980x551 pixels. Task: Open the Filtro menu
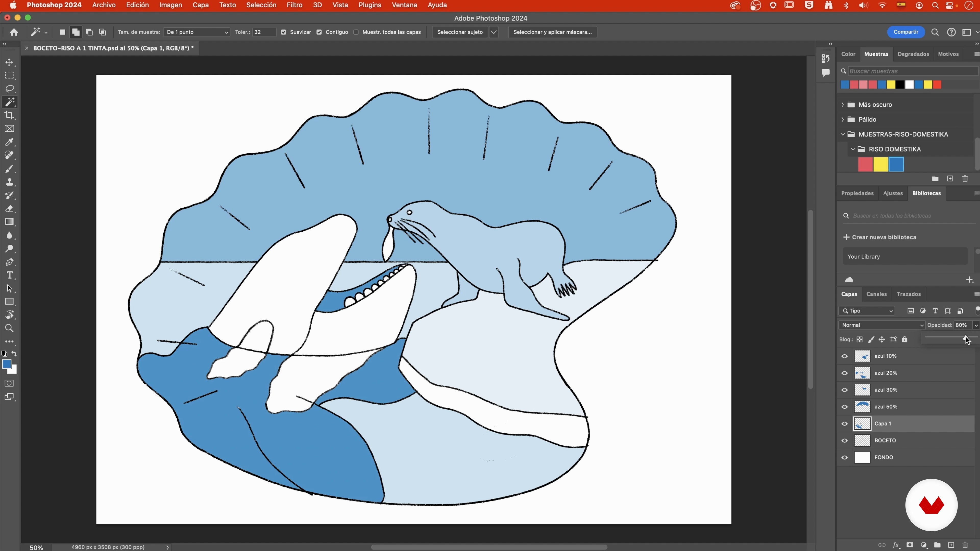295,5
